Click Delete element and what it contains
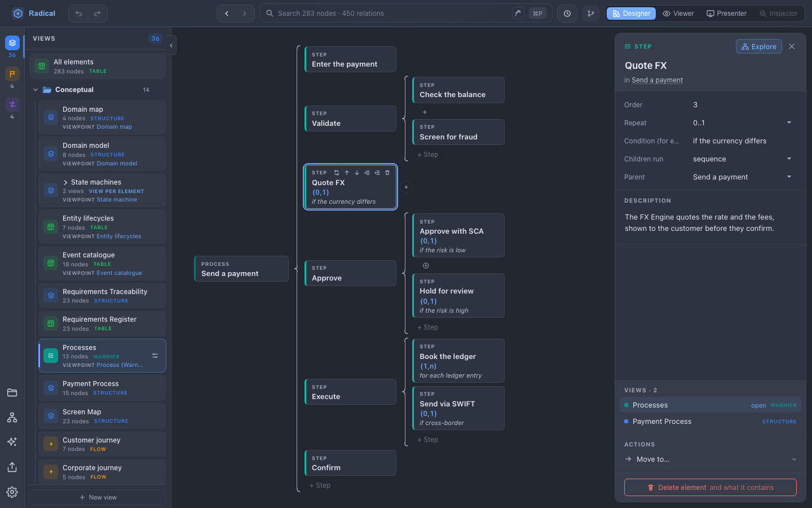The height and width of the screenshot is (508, 812). (710, 488)
